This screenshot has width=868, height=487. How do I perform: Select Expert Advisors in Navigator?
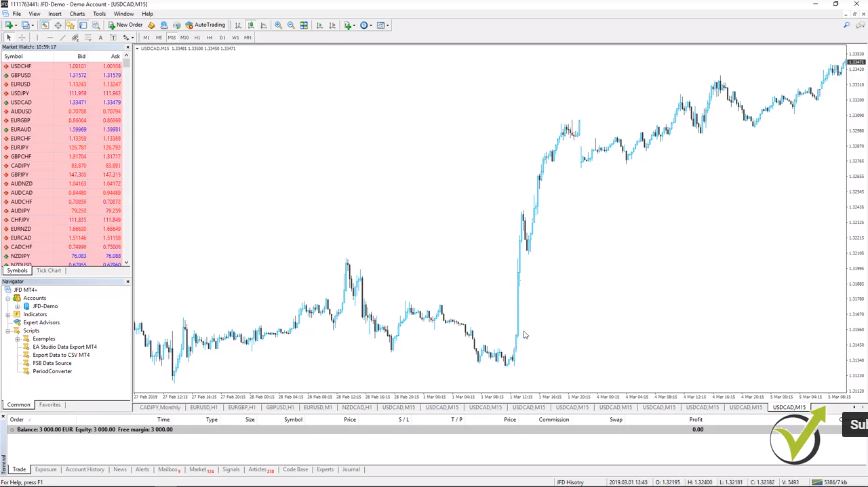[x=42, y=322]
